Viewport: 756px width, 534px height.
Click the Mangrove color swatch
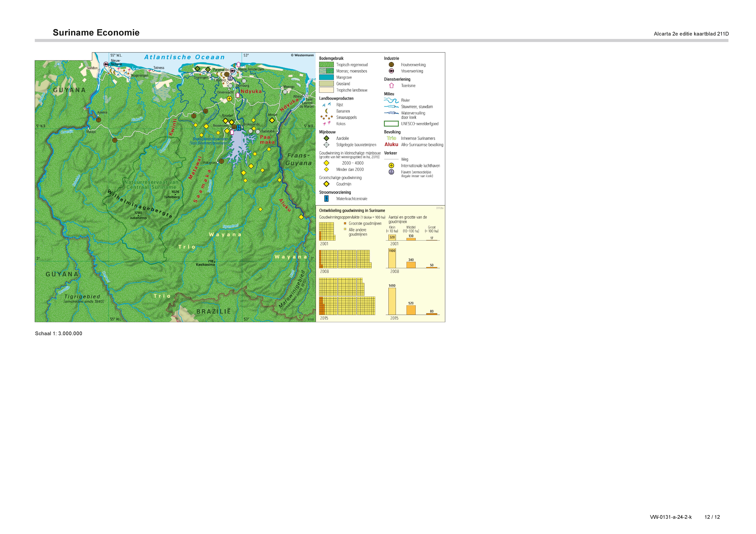326,77
